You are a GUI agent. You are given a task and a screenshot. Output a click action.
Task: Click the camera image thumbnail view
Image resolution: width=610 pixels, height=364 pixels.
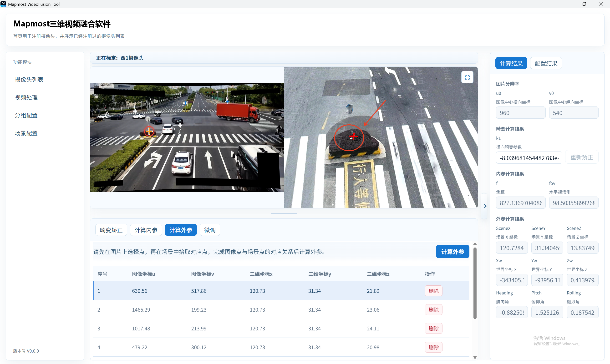tap(187, 137)
